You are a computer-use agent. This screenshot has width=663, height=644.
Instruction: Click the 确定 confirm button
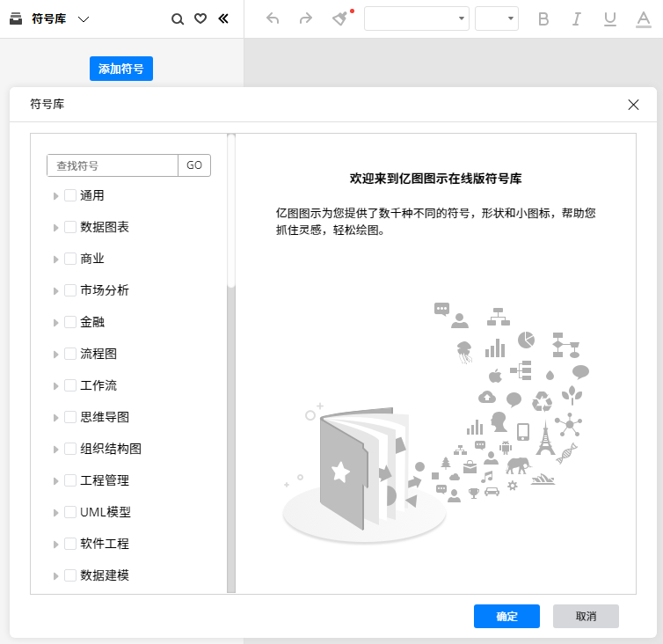click(x=506, y=616)
